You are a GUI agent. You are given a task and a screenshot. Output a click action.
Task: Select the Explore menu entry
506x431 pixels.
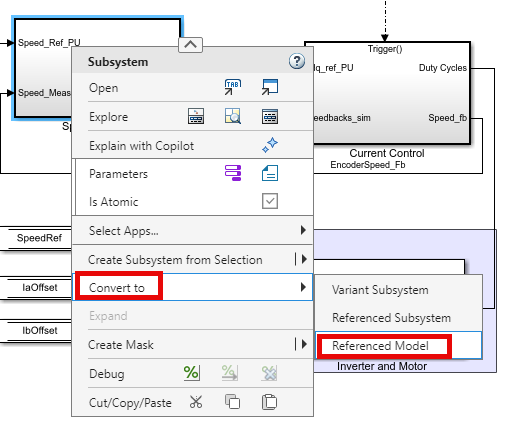point(108,117)
